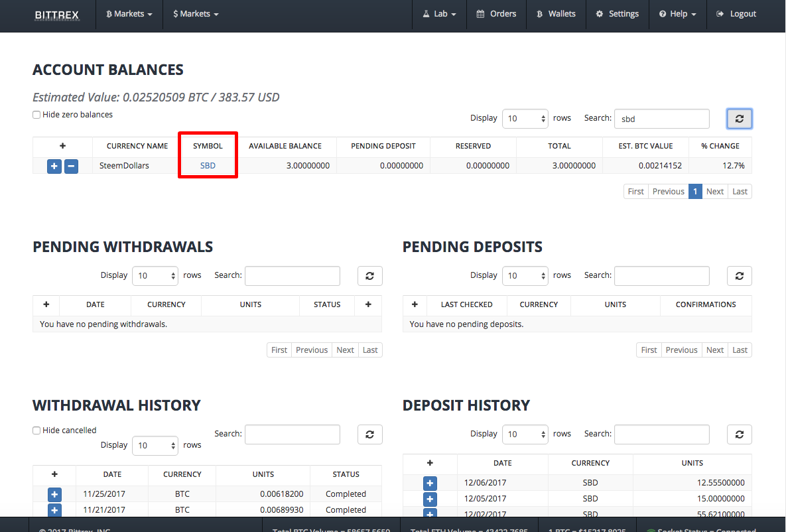
Task: Click the Pending Deposits search field
Action: pos(662,276)
